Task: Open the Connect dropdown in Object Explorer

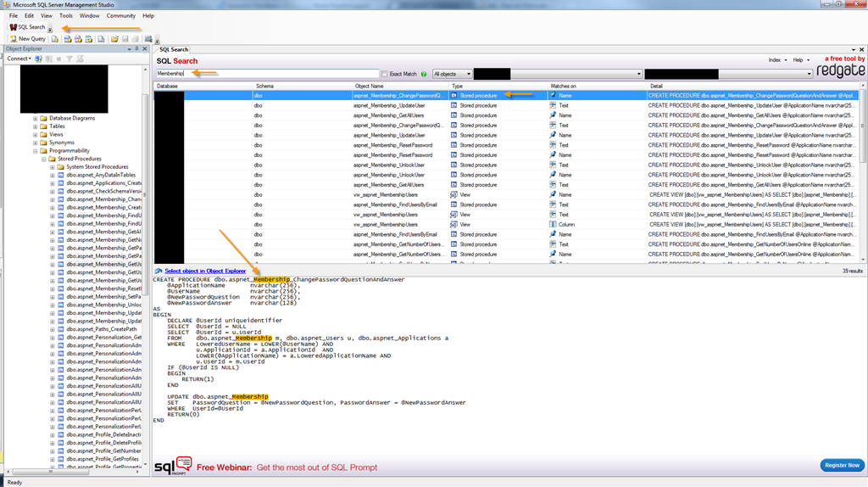Action: 19,59
